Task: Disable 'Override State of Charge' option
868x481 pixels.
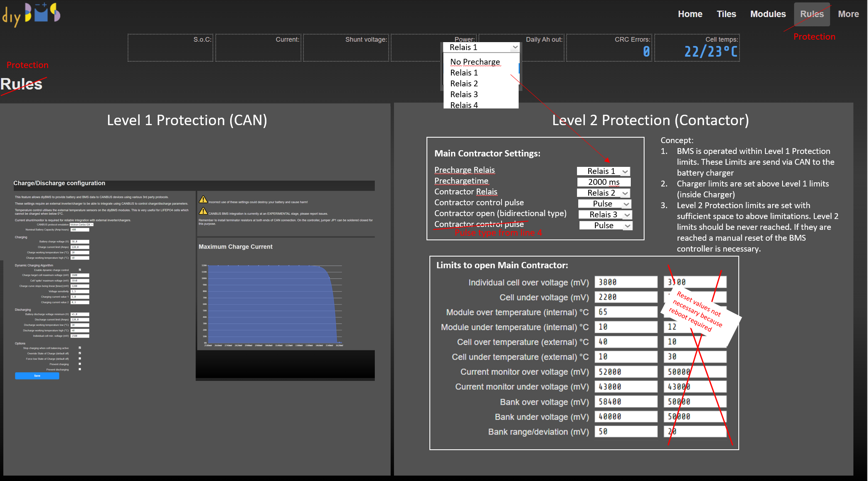Action: pyautogui.click(x=80, y=353)
